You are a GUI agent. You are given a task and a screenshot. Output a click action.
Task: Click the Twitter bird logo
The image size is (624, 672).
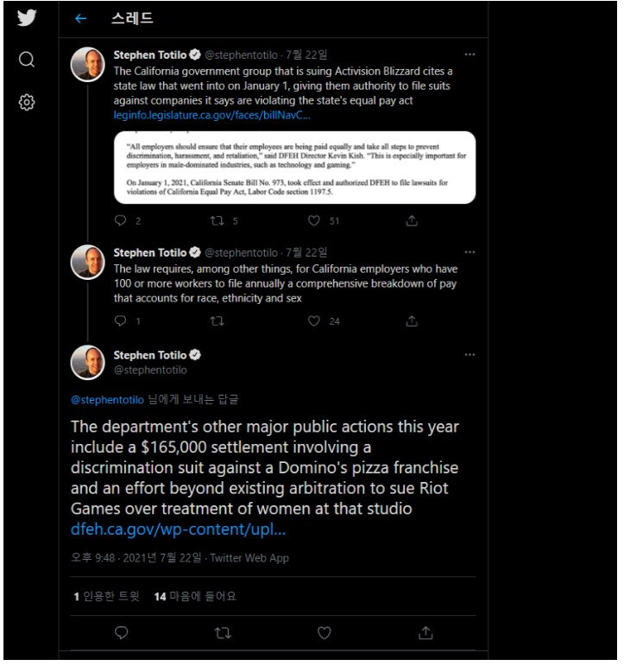click(26, 19)
